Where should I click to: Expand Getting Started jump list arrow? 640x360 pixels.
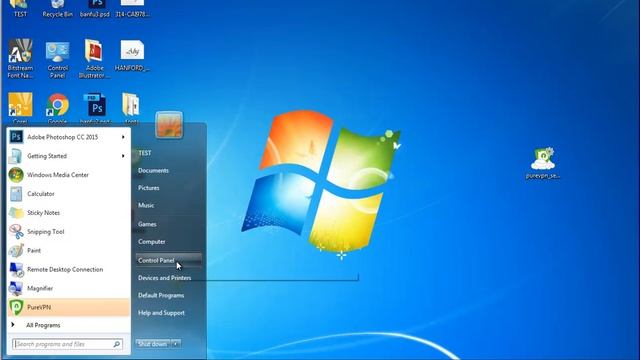click(x=123, y=156)
